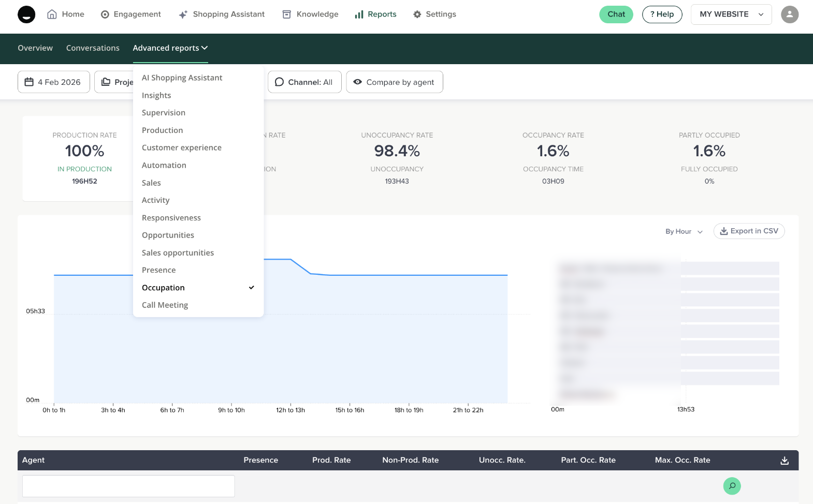The height and width of the screenshot is (504, 813).
Task: Click the Reports bar chart icon
Action: click(359, 14)
